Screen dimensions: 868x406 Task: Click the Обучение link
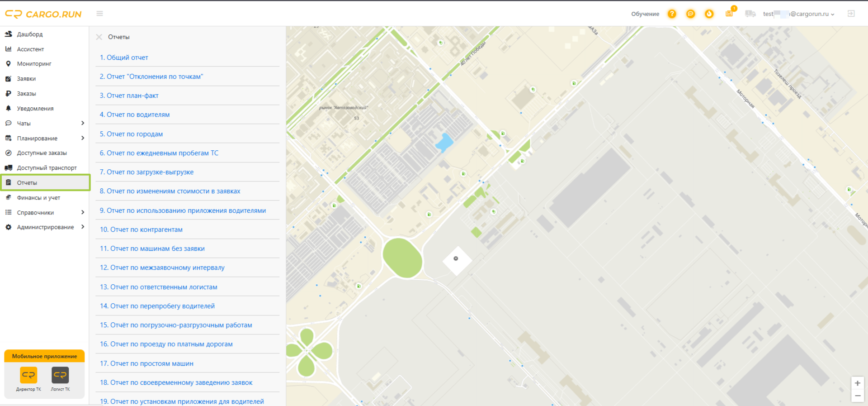coord(645,14)
